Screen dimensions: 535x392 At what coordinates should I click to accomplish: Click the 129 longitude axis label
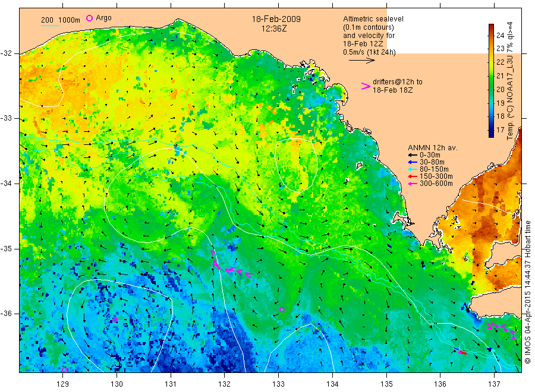click(x=63, y=384)
